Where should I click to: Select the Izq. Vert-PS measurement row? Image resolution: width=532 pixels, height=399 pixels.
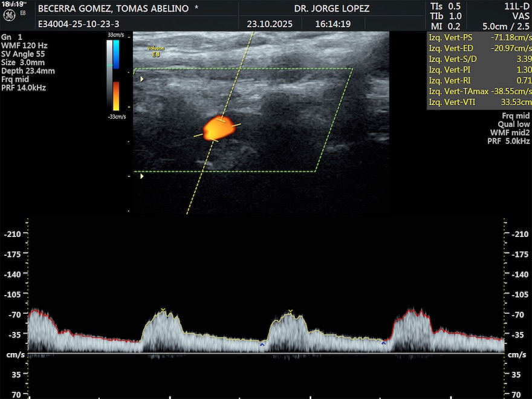[x=479, y=38]
